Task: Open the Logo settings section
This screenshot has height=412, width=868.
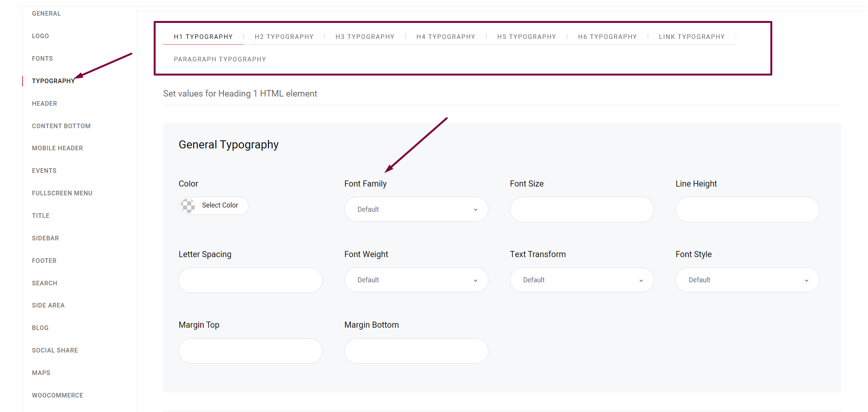Action: click(x=40, y=36)
